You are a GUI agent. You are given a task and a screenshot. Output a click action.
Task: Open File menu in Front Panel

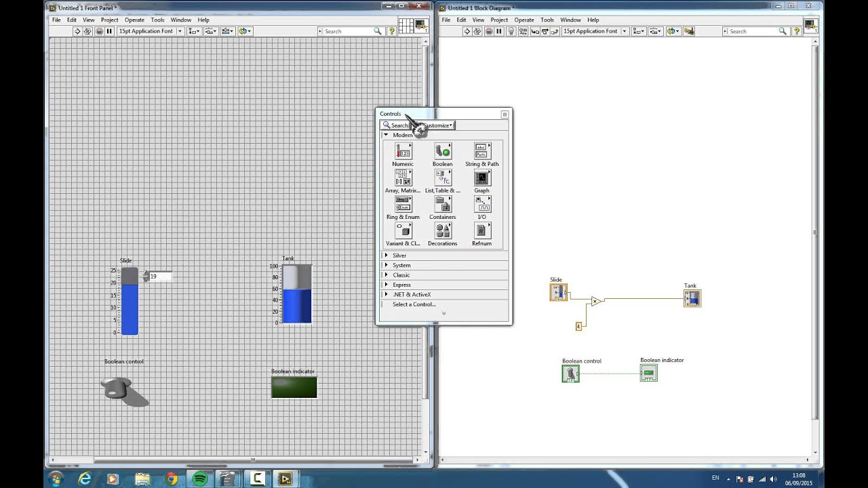coord(57,20)
